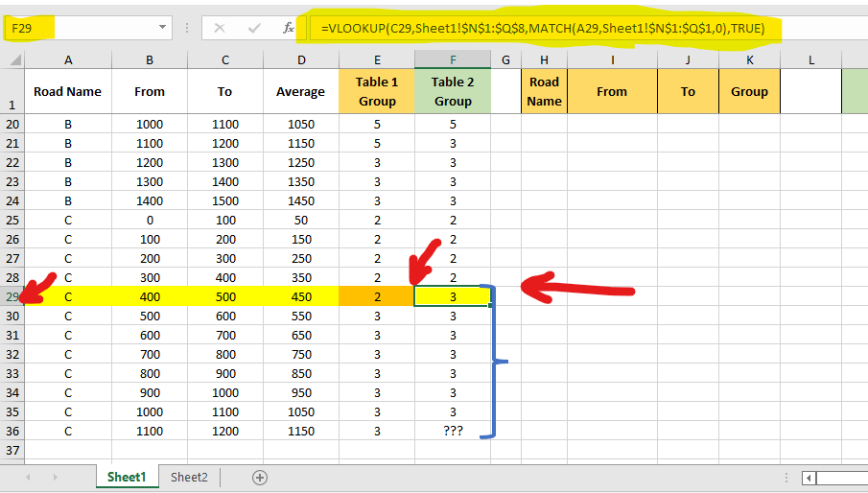Click cell D34 showing 950

(301, 393)
